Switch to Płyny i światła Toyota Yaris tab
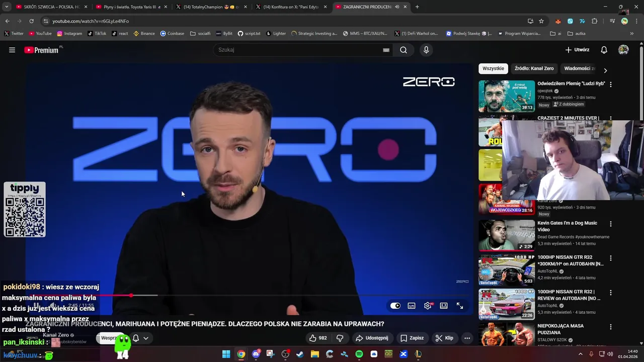 [132, 7]
